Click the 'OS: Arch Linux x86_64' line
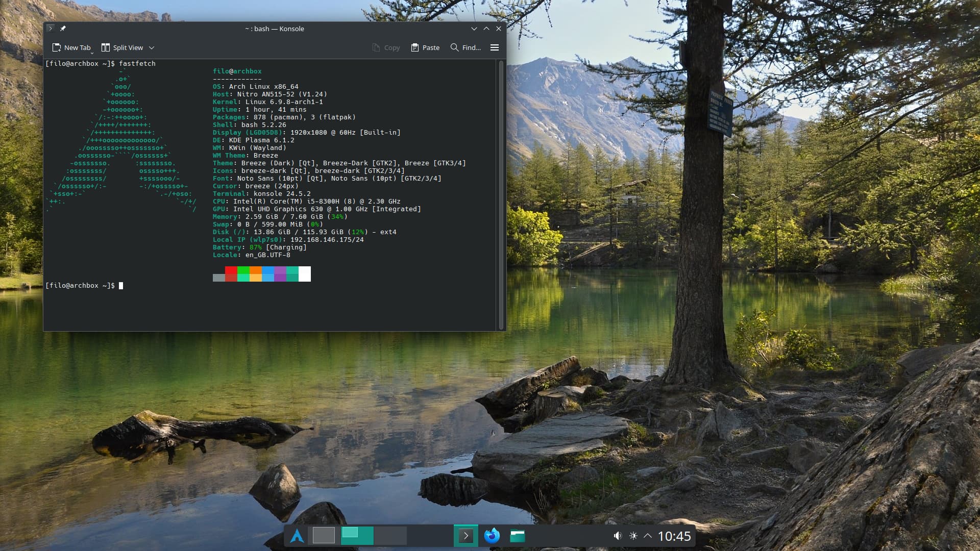 coord(256,87)
